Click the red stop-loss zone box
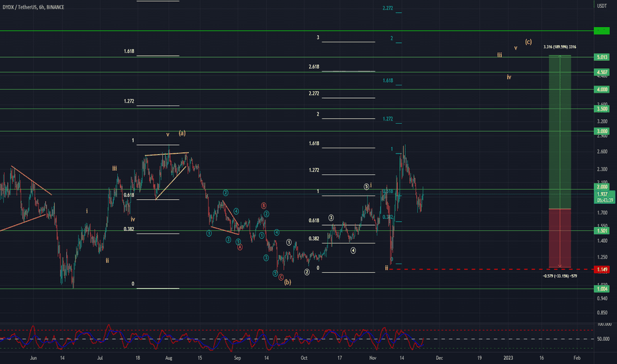617x364 pixels. [x=560, y=238]
